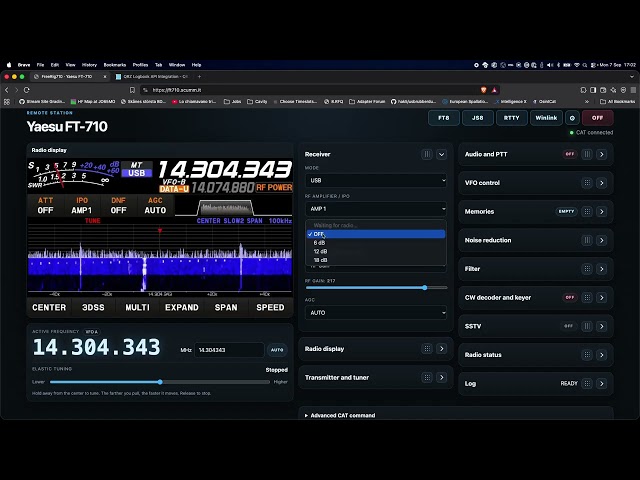Click the RTTY mode button
The image size is (640, 480).
coord(511,118)
